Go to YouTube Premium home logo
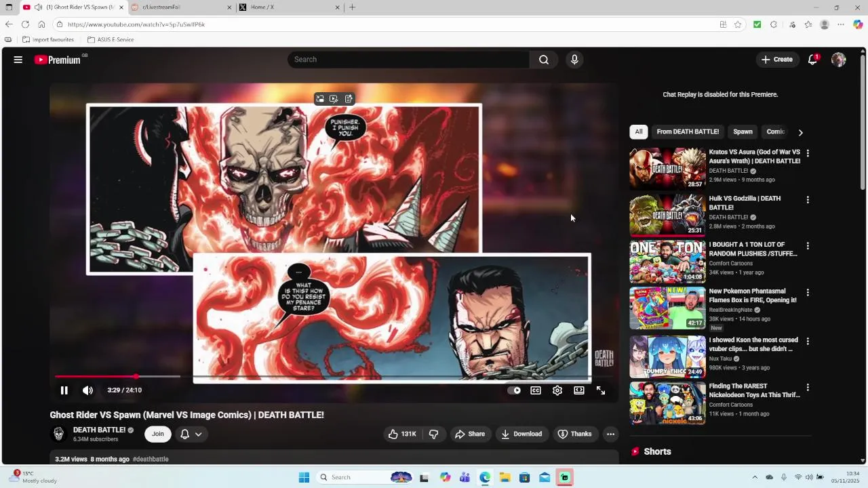Screen dimensions: 868x488 tap(58, 60)
